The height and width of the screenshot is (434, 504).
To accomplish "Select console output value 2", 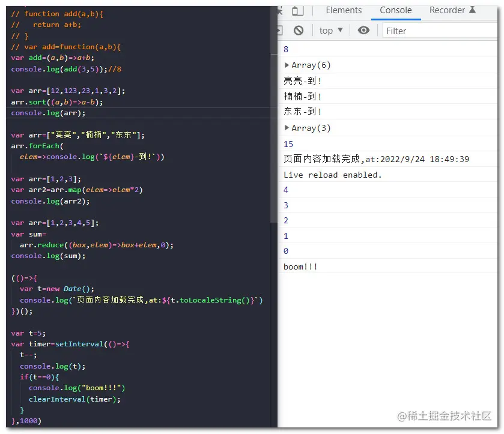I will pos(286,220).
